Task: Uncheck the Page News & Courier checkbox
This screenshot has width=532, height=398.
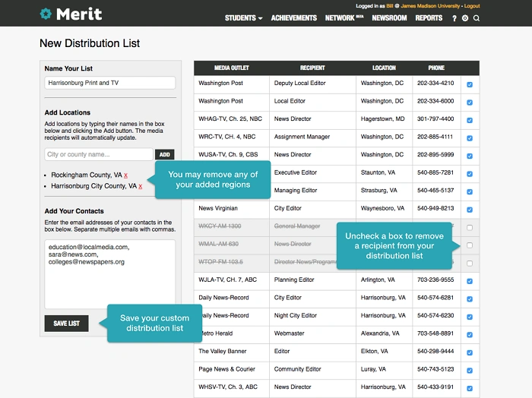Action: pos(470,370)
